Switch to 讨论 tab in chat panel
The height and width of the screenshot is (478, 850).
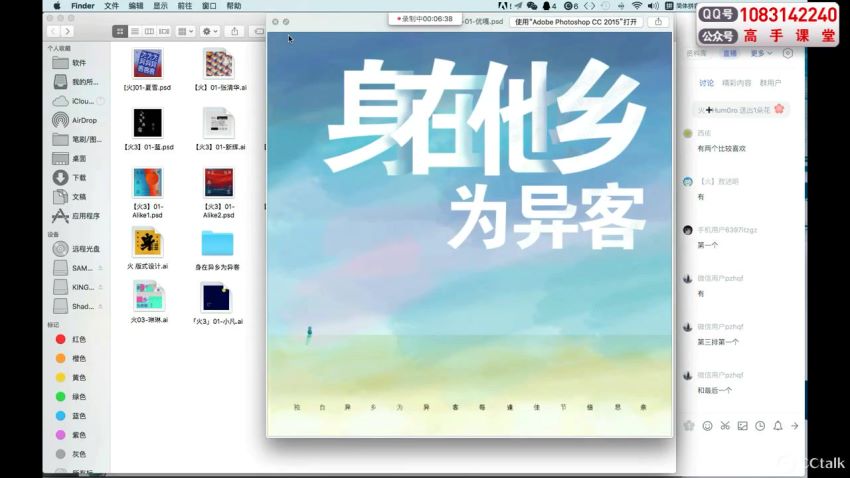tap(706, 83)
